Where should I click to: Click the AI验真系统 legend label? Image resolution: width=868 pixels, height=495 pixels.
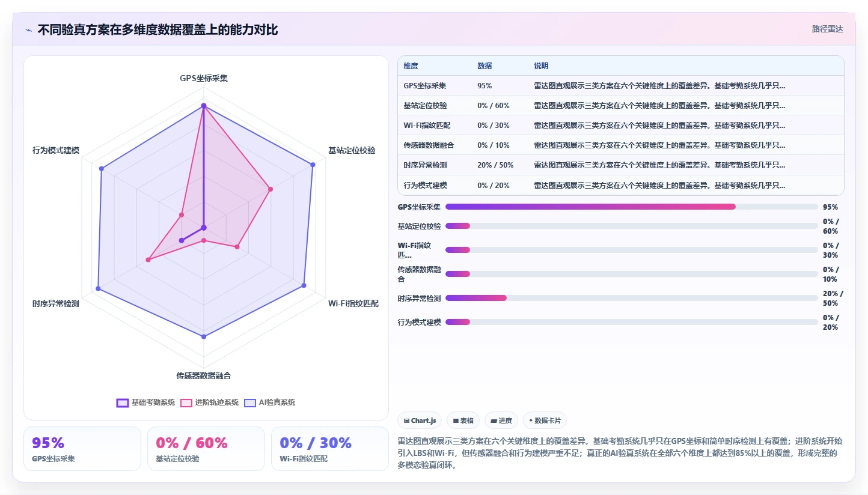click(277, 402)
